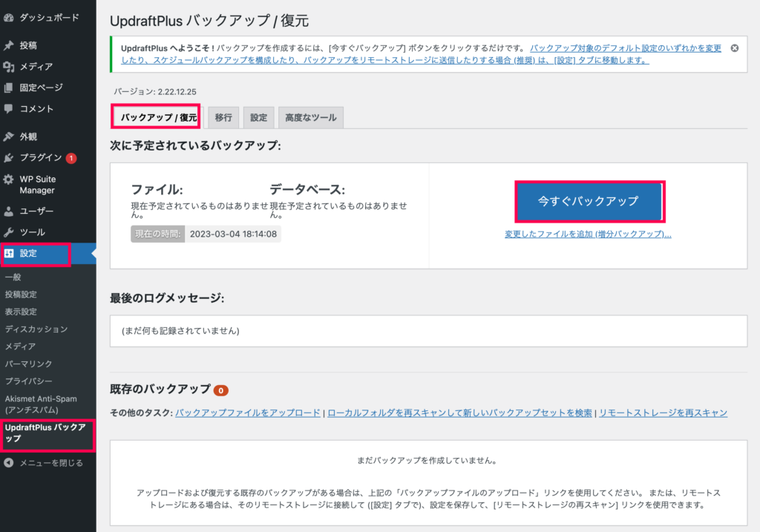760x532 pixels.
Task: Click the 増分バックアップ link
Action: (588, 234)
